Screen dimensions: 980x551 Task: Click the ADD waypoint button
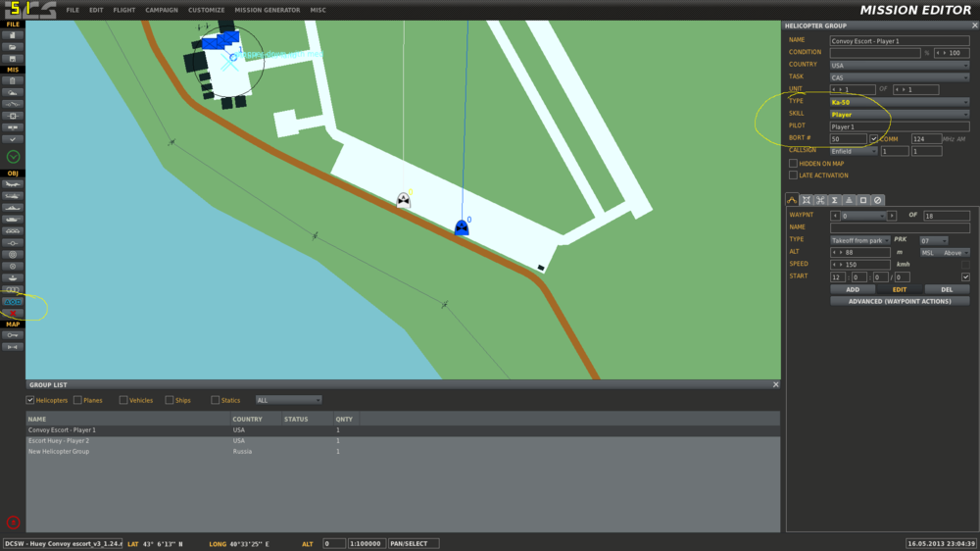(853, 289)
